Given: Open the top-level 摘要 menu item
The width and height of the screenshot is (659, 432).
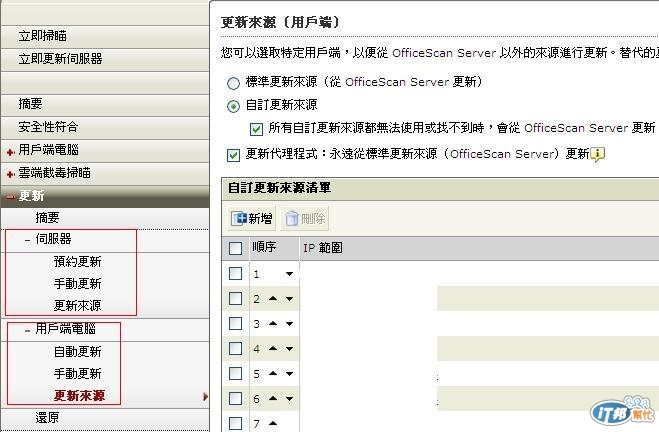Looking at the screenshot, I should point(30,104).
